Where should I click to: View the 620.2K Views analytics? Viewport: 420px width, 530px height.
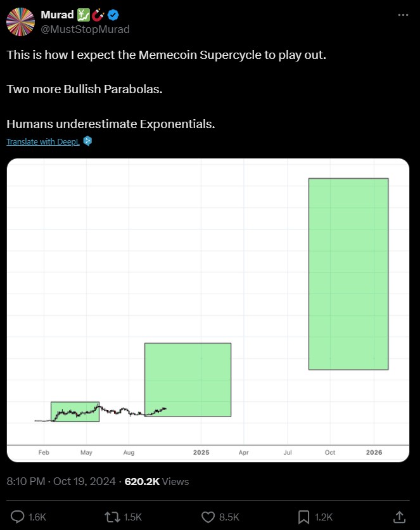pyautogui.click(x=156, y=481)
